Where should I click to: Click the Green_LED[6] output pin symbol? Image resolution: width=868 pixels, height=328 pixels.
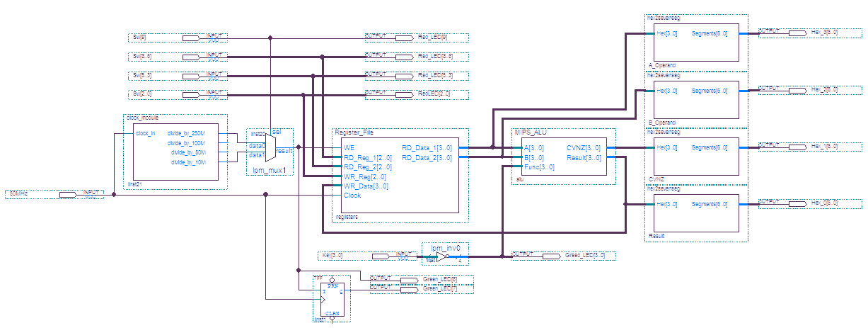410,279
